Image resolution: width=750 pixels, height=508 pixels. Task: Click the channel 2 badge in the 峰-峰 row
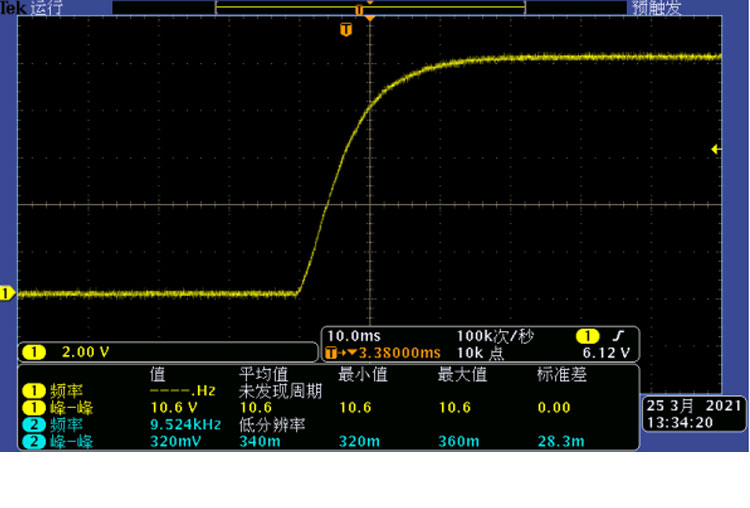33,441
